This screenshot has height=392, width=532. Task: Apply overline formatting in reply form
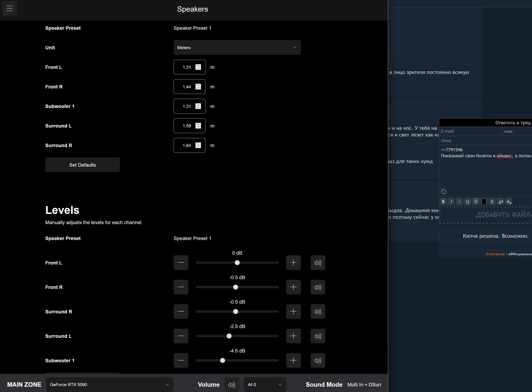click(x=476, y=202)
